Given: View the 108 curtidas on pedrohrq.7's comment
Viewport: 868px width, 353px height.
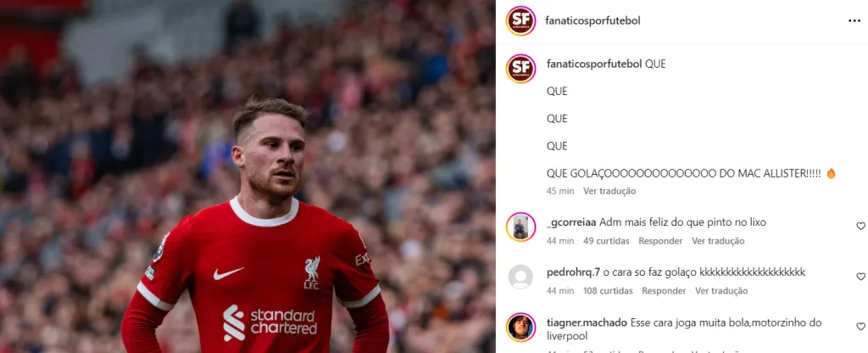Looking at the screenshot, I should (608, 291).
